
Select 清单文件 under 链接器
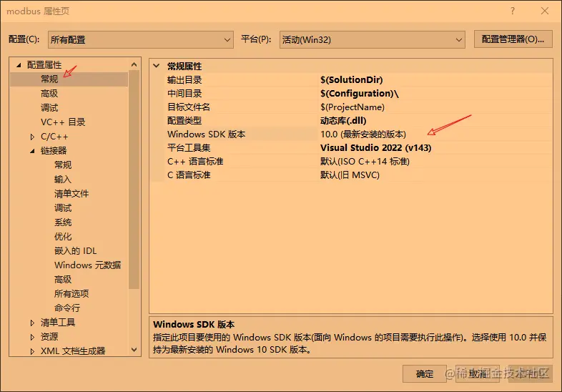[72, 194]
